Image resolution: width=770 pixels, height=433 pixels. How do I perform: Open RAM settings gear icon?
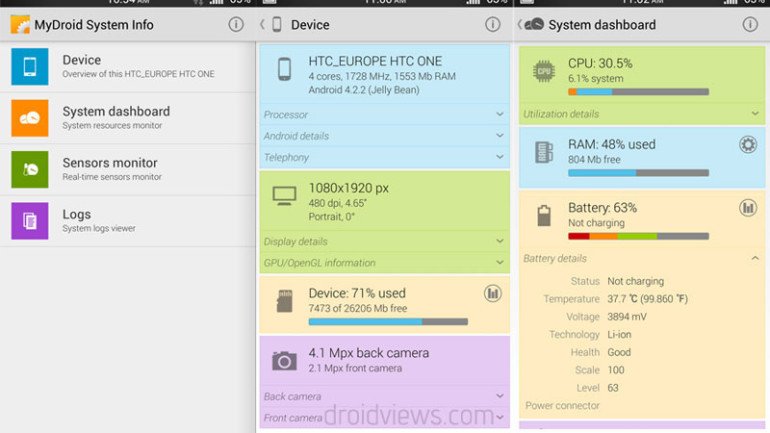(x=748, y=145)
